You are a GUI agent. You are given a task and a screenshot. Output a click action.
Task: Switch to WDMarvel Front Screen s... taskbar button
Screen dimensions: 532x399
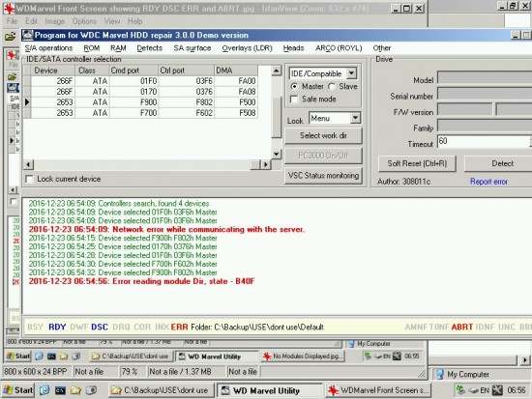pyautogui.click(x=378, y=390)
